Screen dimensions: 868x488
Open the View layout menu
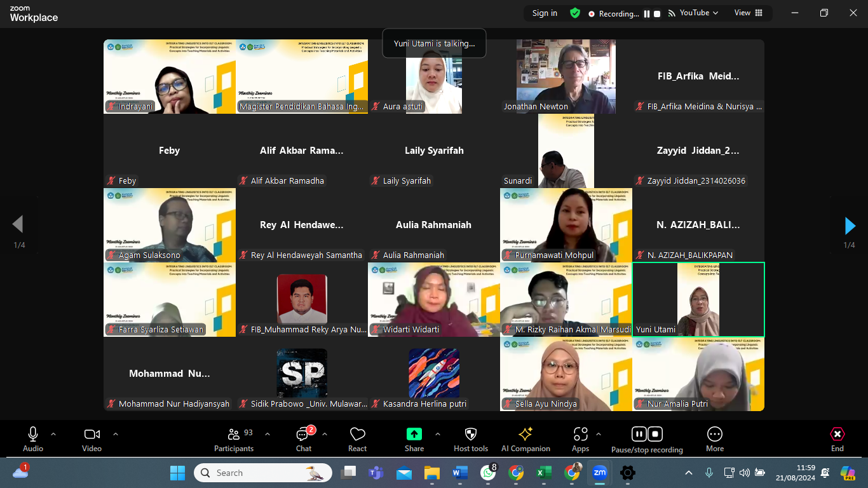749,13
